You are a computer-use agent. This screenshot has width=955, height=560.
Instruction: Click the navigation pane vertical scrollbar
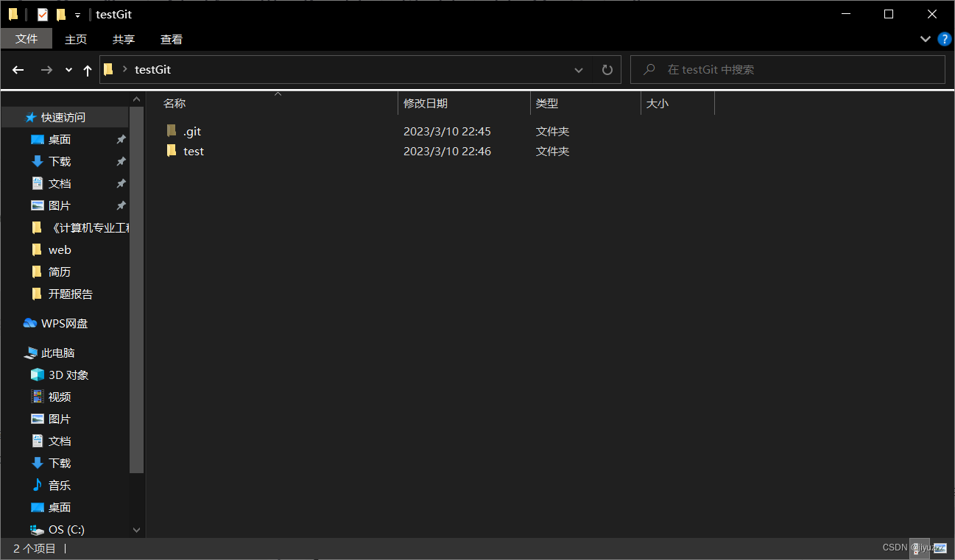click(x=136, y=289)
